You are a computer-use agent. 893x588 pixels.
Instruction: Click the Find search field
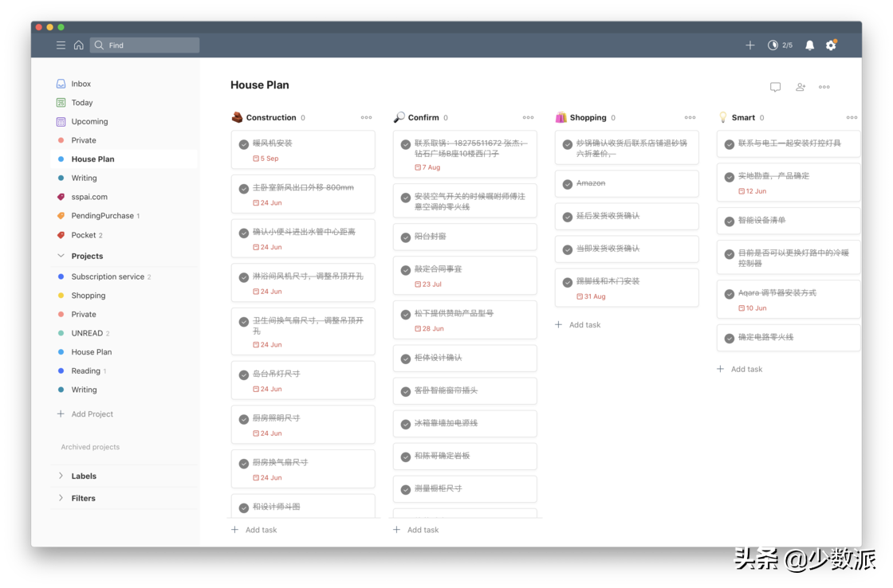click(x=144, y=45)
